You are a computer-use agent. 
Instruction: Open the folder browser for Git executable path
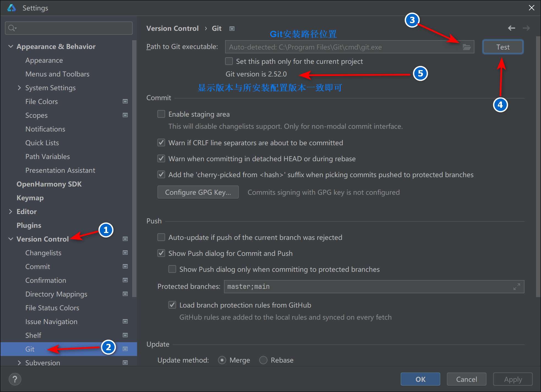(467, 47)
